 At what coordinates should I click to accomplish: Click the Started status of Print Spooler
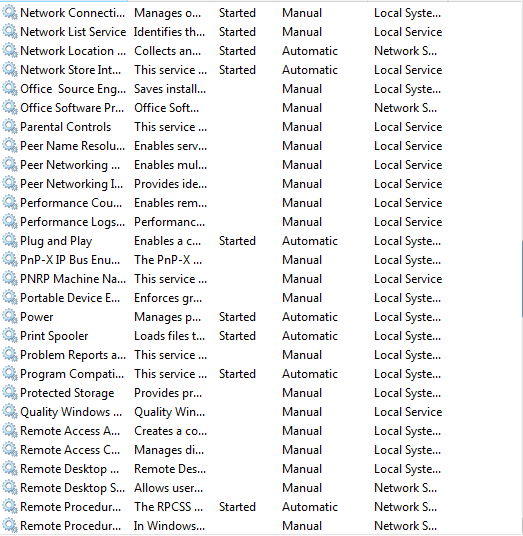237,336
